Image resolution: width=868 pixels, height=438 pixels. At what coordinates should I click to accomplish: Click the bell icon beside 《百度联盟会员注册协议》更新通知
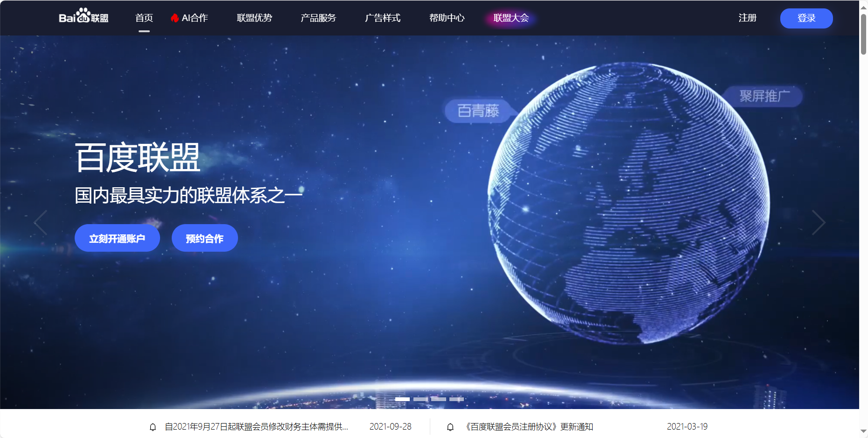pos(450,427)
